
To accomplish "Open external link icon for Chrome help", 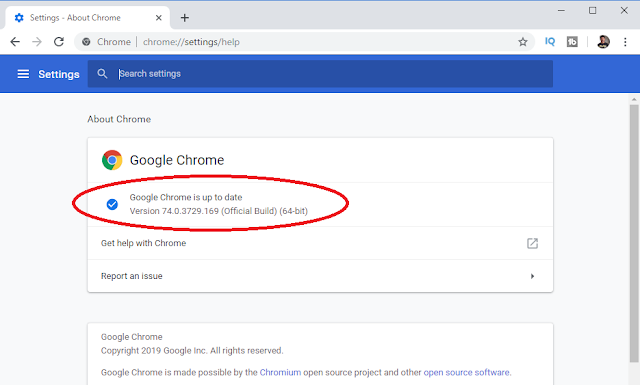I will pos(532,243).
